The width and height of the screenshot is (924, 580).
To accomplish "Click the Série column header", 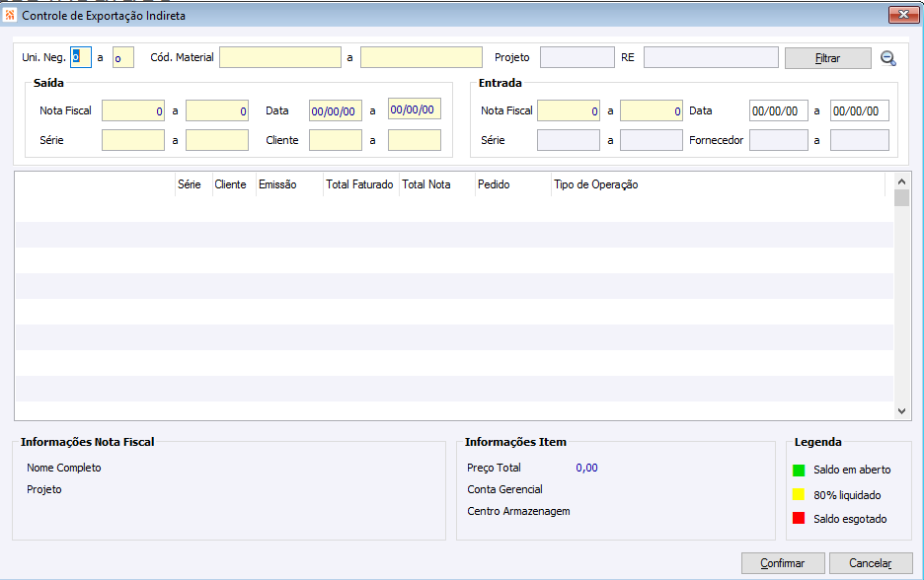I will [193, 184].
